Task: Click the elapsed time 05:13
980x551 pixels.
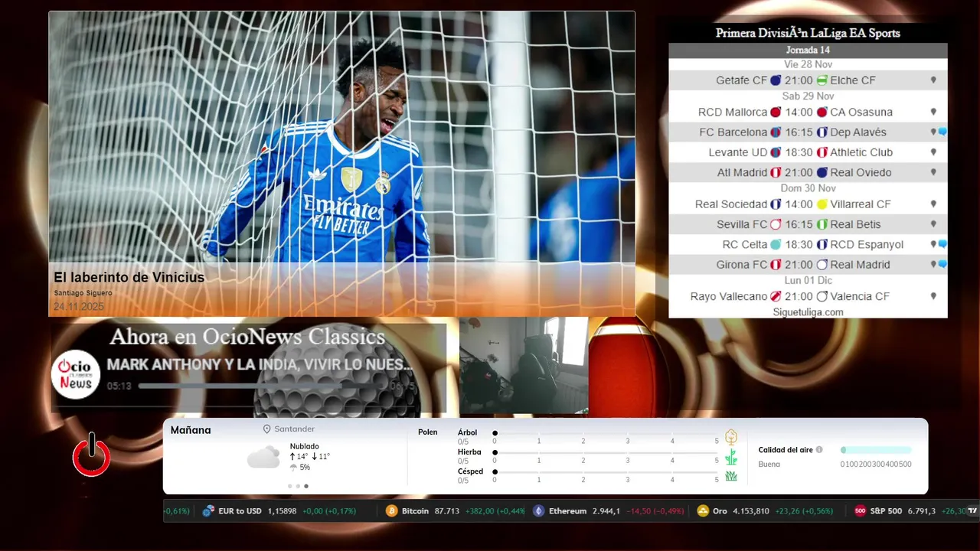Action: point(119,386)
